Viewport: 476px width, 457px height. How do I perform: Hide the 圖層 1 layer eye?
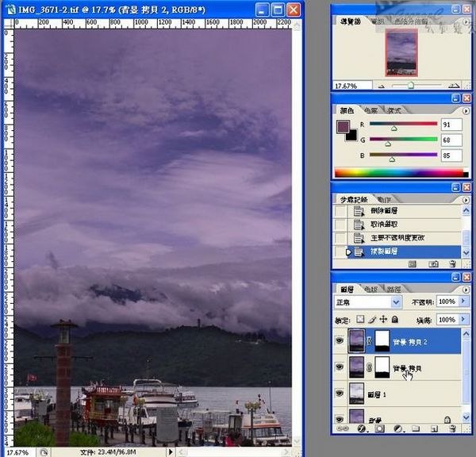click(x=340, y=394)
